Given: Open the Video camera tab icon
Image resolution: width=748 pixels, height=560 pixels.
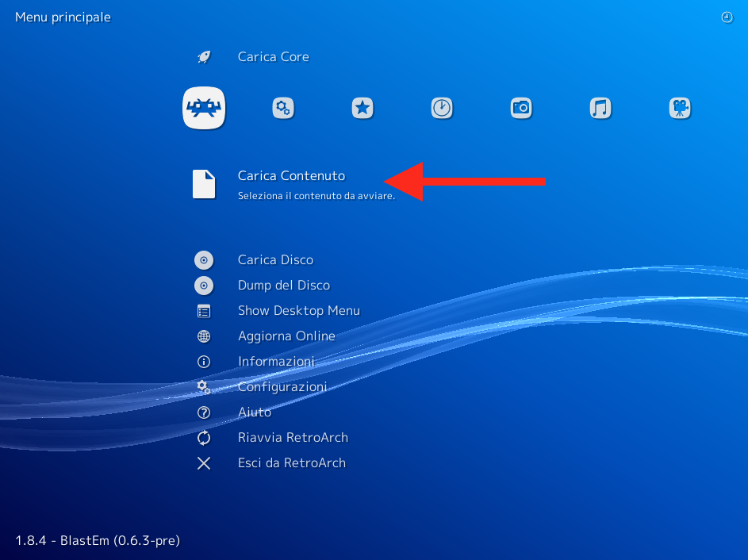Looking at the screenshot, I should 680,108.
